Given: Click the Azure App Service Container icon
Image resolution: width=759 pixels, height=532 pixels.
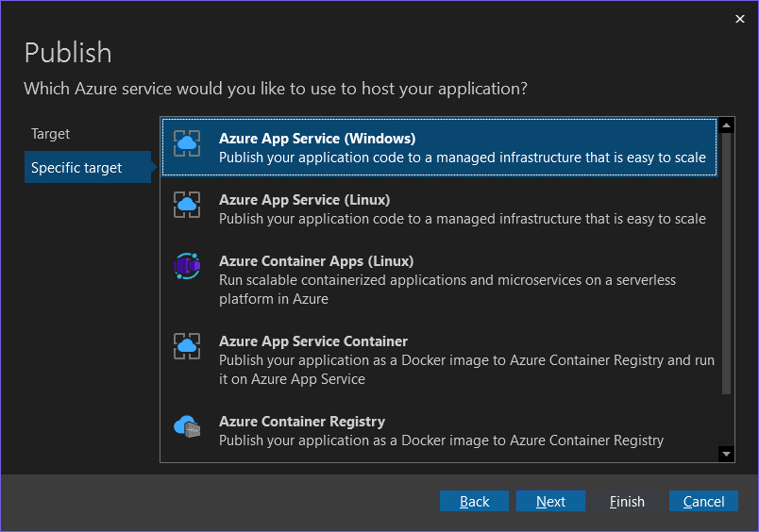Looking at the screenshot, I should pos(187,346).
